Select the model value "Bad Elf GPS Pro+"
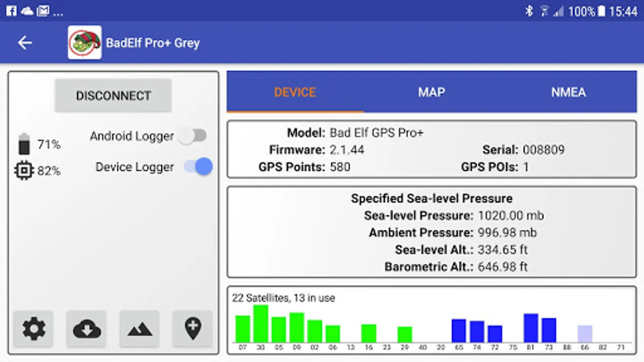 pos(377,132)
